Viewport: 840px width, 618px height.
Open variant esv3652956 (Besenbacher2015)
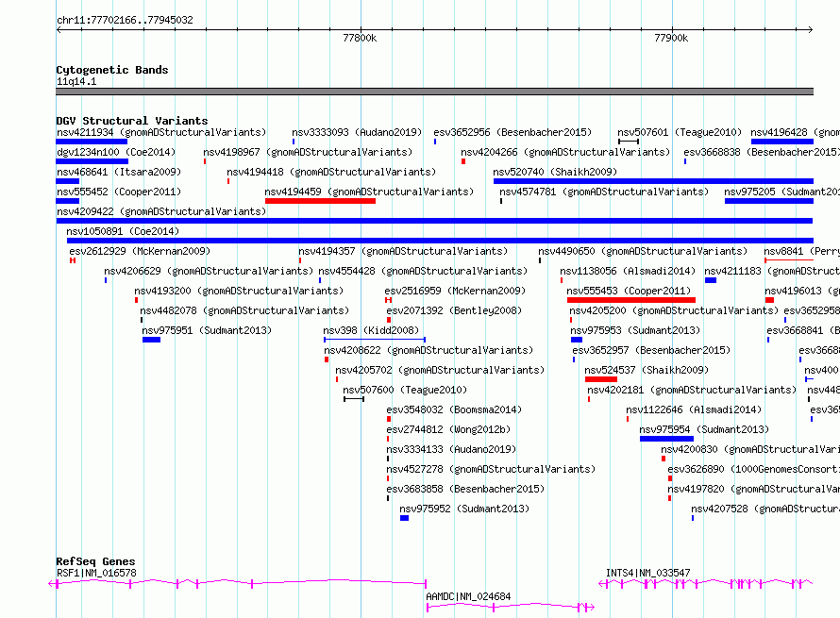coord(512,132)
